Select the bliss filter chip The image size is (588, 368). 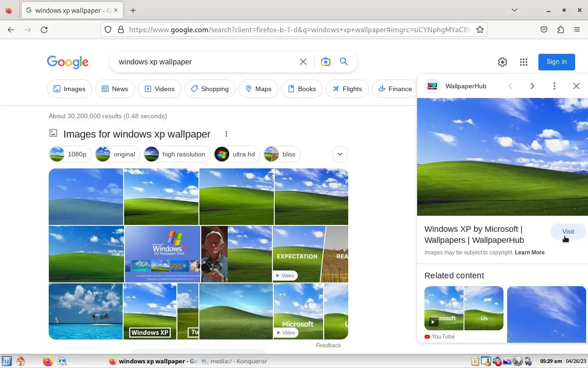(282, 154)
